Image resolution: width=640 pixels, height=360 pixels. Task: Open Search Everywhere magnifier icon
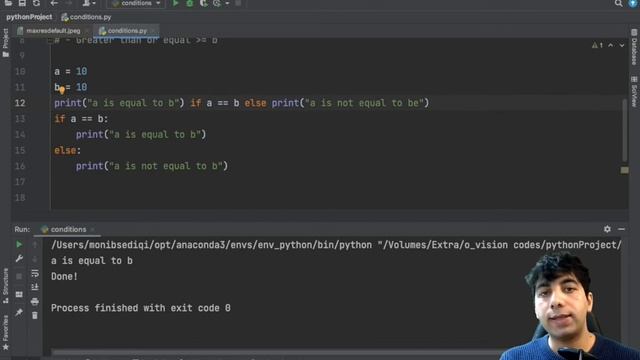[x=618, y=3]
